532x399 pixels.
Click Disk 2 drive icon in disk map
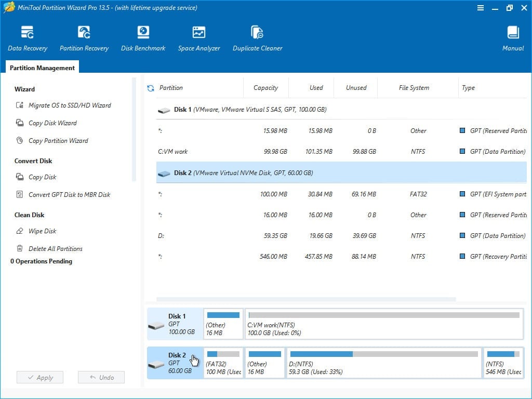point(156,365)
